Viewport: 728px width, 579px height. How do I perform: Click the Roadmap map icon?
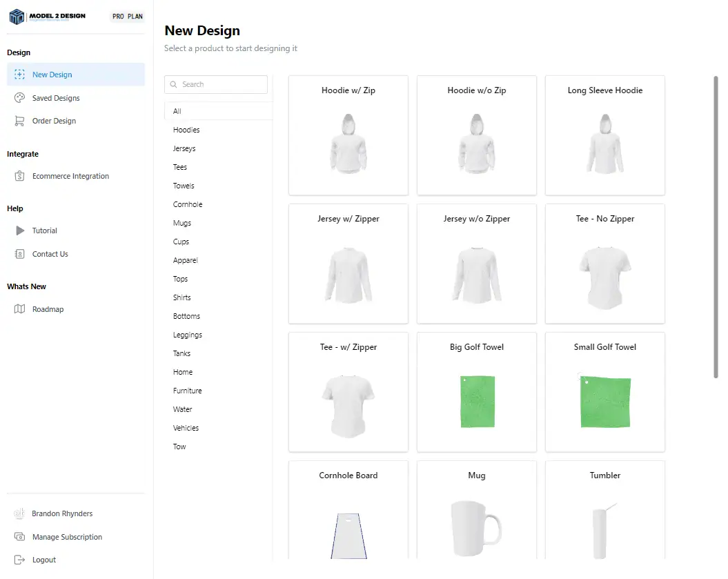19,309
